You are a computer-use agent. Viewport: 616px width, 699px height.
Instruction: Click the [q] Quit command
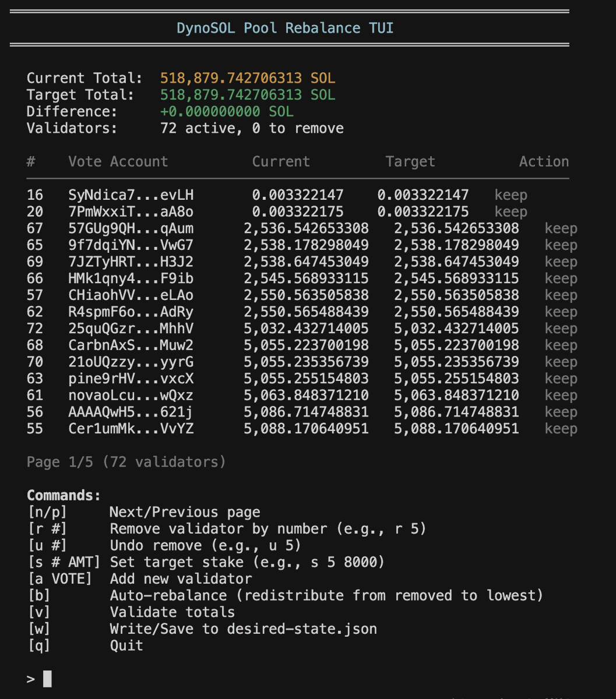click(85, 646)
